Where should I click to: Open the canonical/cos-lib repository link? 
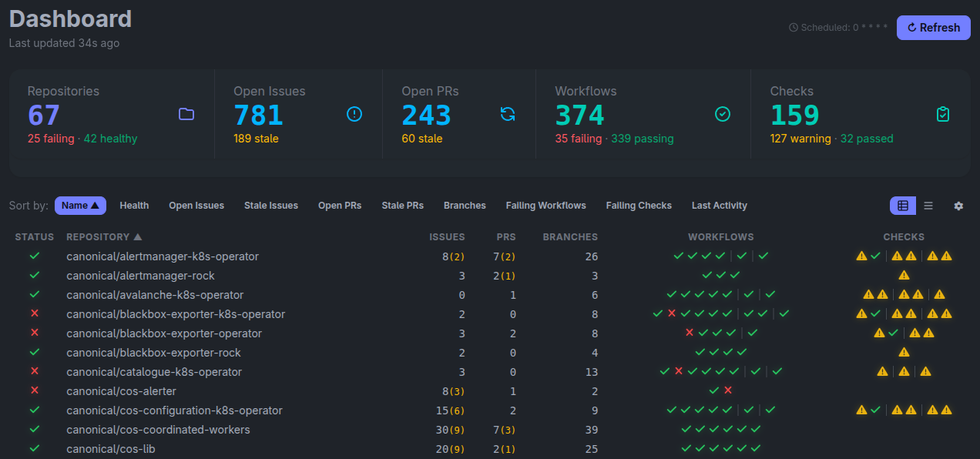(x=111, y=449)
